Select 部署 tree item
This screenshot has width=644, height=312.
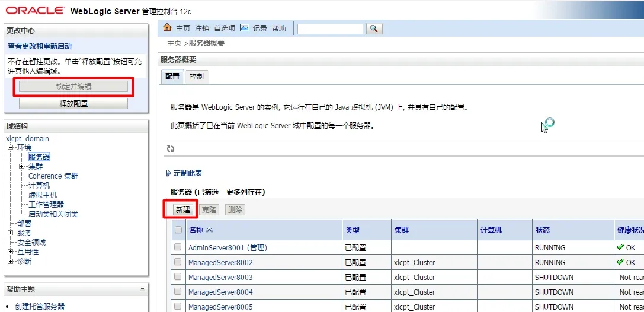click(24, 223)
